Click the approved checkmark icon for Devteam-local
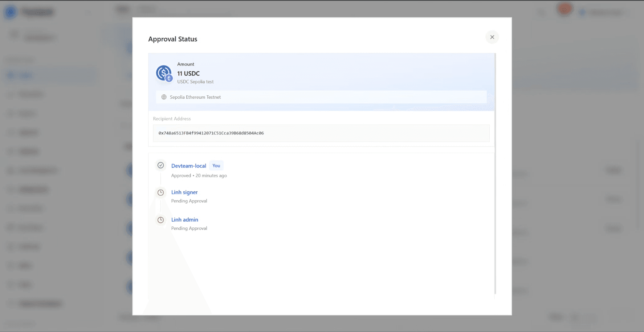Image resolution: width=644 pixels, height=332 pixels. click(x=161, y=165)
